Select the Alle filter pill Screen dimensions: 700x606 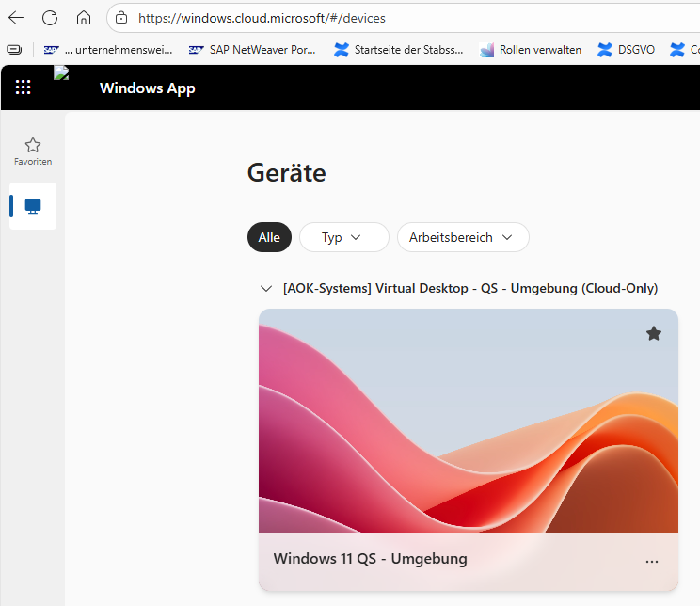click(x=269, y=237)
